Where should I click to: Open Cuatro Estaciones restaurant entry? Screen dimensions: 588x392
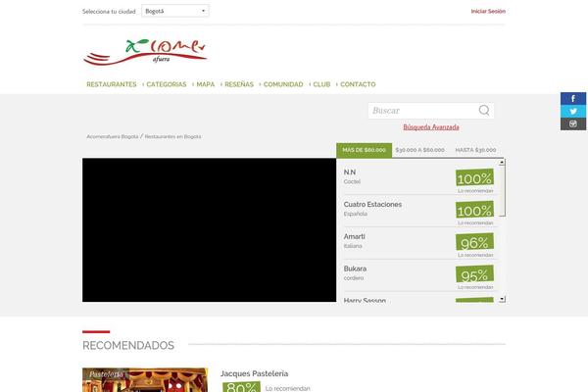pos(372,205)
